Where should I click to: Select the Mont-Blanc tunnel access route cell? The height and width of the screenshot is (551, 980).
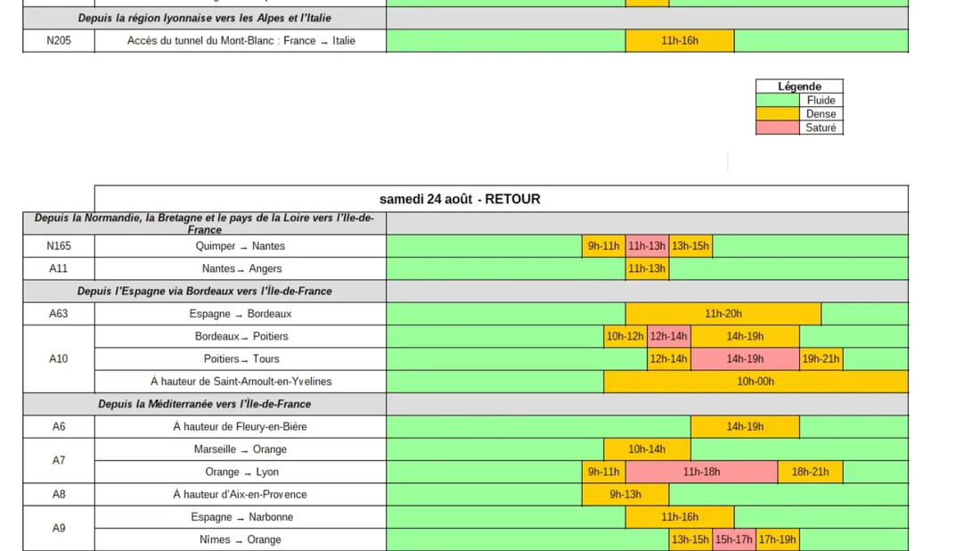pos(241,41)
